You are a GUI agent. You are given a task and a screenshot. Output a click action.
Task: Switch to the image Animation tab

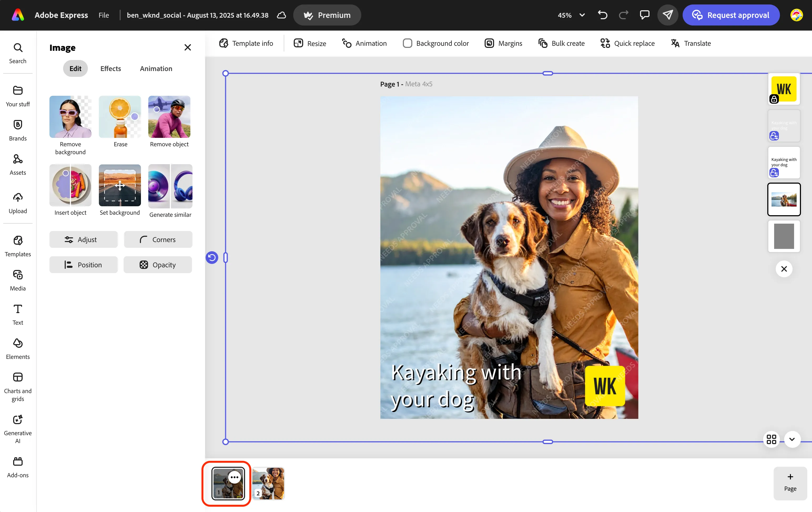[156, 68]
